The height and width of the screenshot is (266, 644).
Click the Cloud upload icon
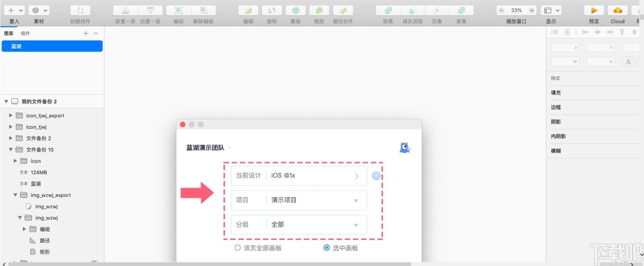pyautogui.click(x=617, y=10)
